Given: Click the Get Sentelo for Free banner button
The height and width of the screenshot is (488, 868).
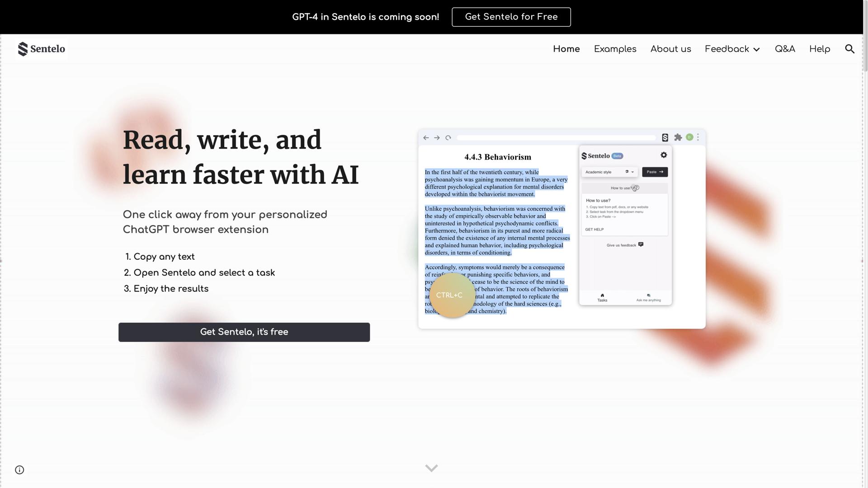Looking at the screenshot, I should tap(511, 17).
